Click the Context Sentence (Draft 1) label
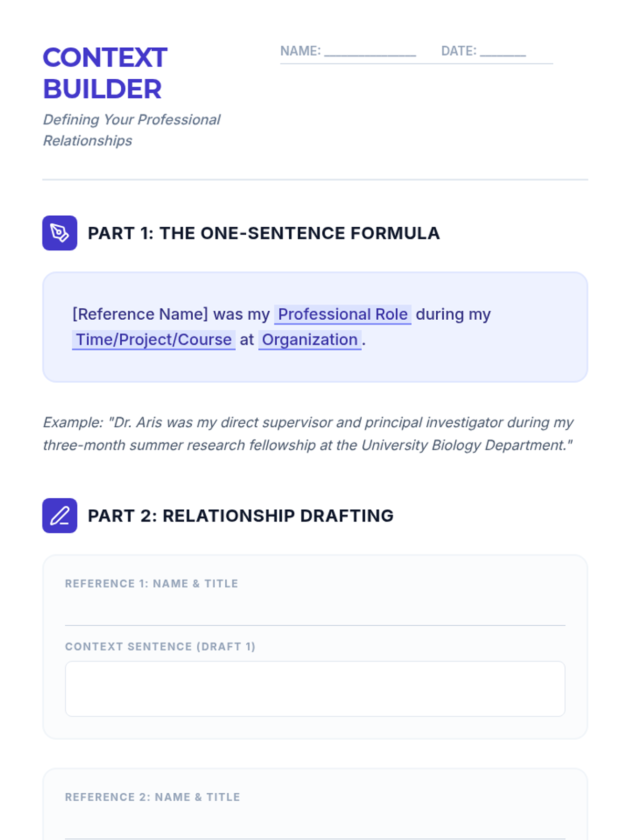The image size is (630, 840). 160,647
